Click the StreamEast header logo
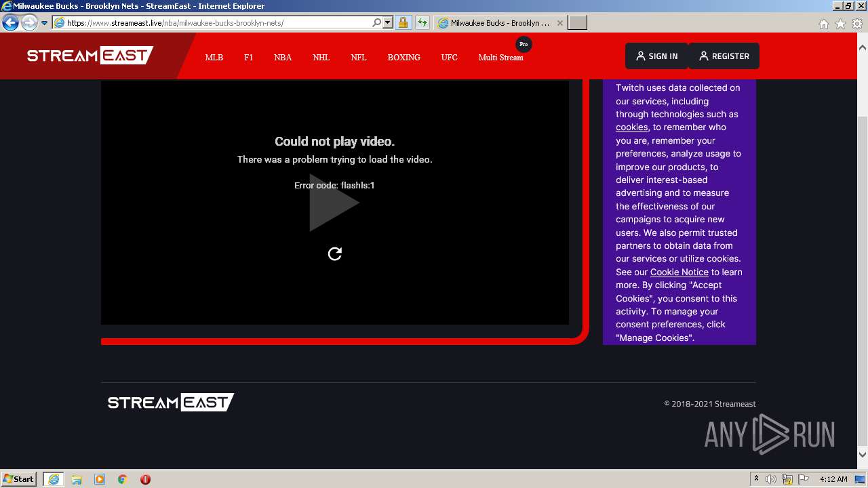The image size is (868, 488). pos(90,56)
